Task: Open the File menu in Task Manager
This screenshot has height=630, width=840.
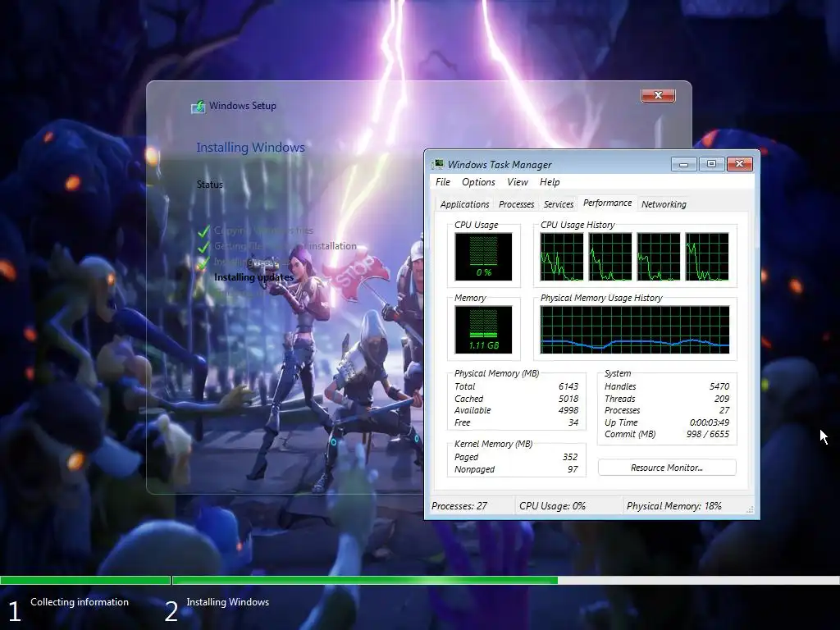Action: [x=442, y=182]
